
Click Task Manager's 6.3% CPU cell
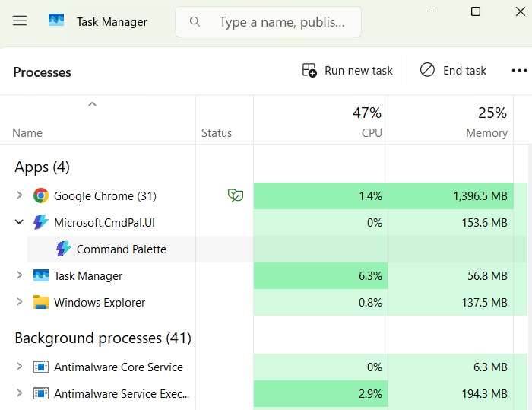[x=321, y=275]
